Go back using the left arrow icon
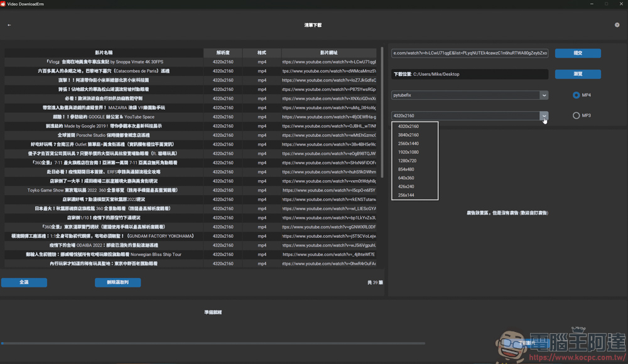628x364 pixels. pyautogui.click(x=9, y=25)
